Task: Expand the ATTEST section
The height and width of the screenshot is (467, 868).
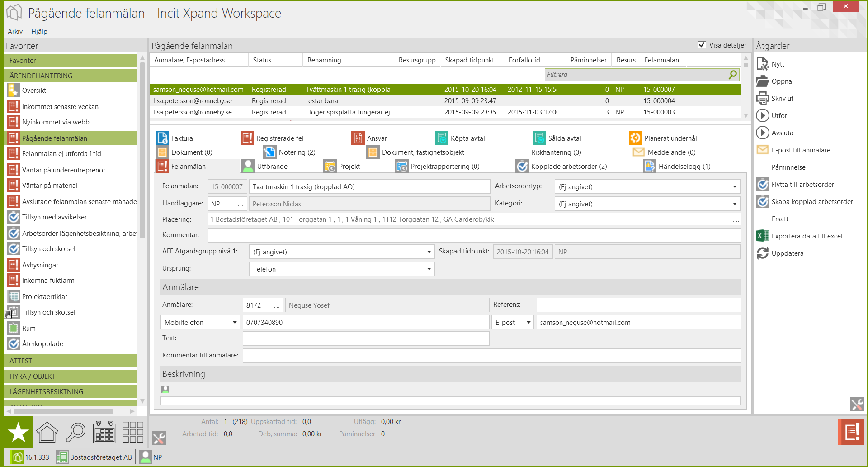Action: [x=71, y=361]
